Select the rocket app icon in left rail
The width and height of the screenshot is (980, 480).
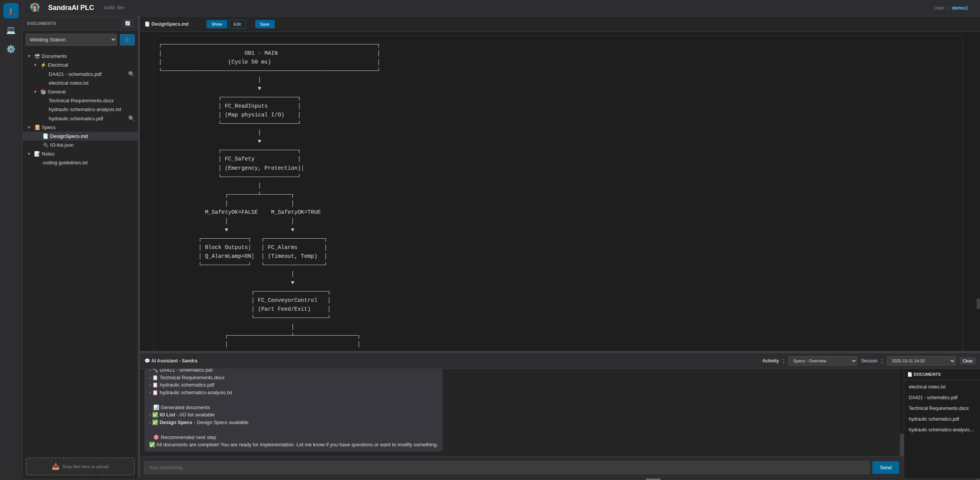tap(11, 10)
